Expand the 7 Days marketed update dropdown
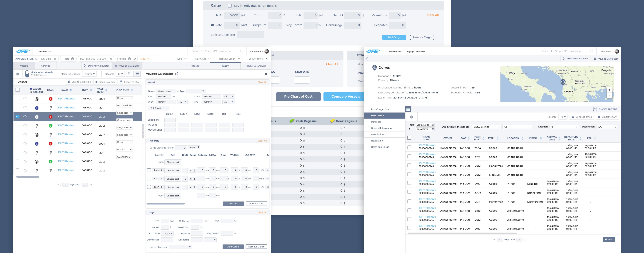644x253 pixels. (x=89, y=74)
